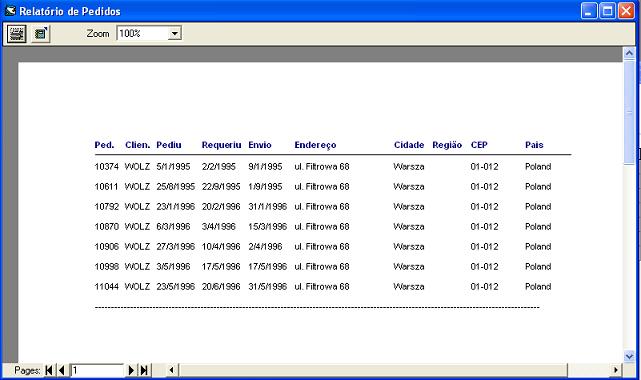The width and height of the screenshot is (641, 380).
Task: Click the Pediu column header
Action: coord(168,145)
